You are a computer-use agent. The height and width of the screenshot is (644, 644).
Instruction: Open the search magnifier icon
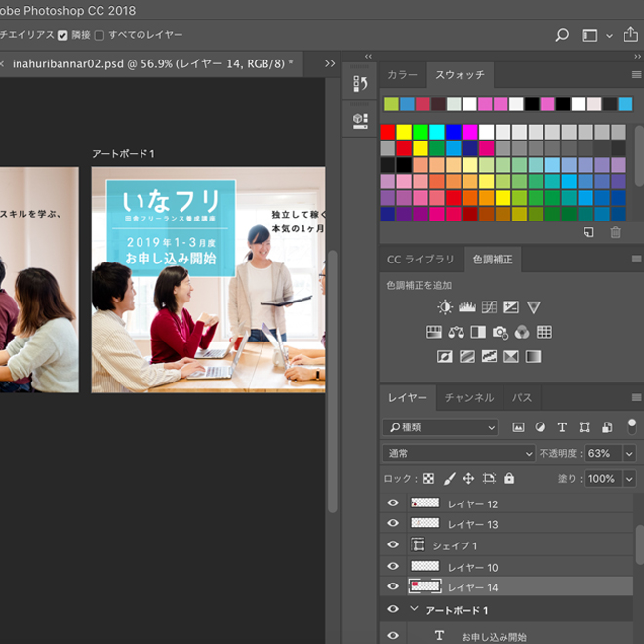click(562, 35)
